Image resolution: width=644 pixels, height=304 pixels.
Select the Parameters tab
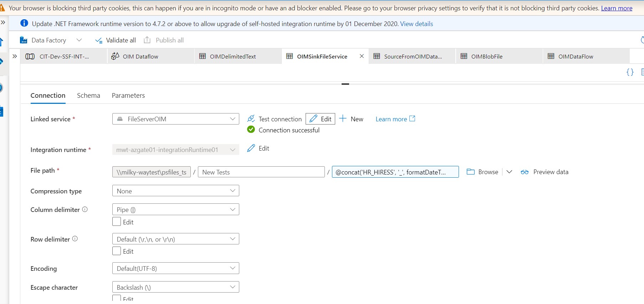click(128, 95)
